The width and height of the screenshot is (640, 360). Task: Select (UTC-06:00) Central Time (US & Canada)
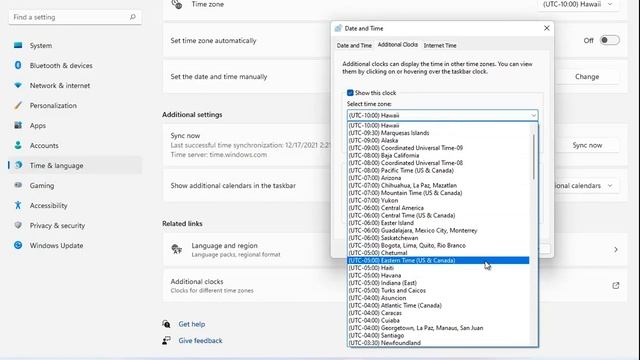pyautogui.click(x=438, y=216)
